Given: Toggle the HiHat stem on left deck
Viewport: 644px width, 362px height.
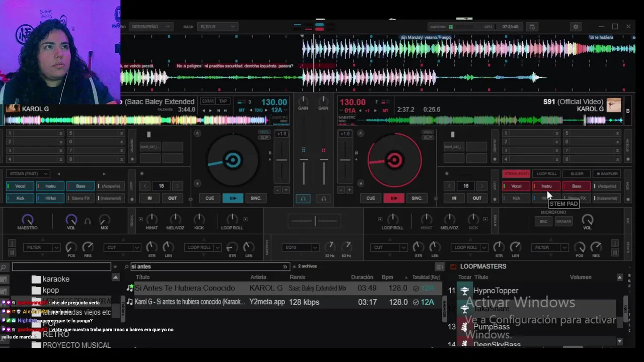Looking at the screenshot, I should (50, 198).
